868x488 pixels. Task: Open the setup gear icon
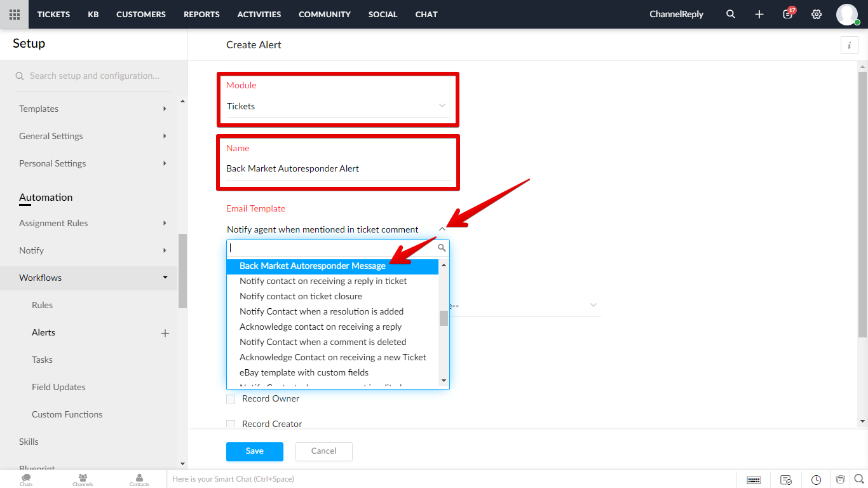(x=817, y=14)
